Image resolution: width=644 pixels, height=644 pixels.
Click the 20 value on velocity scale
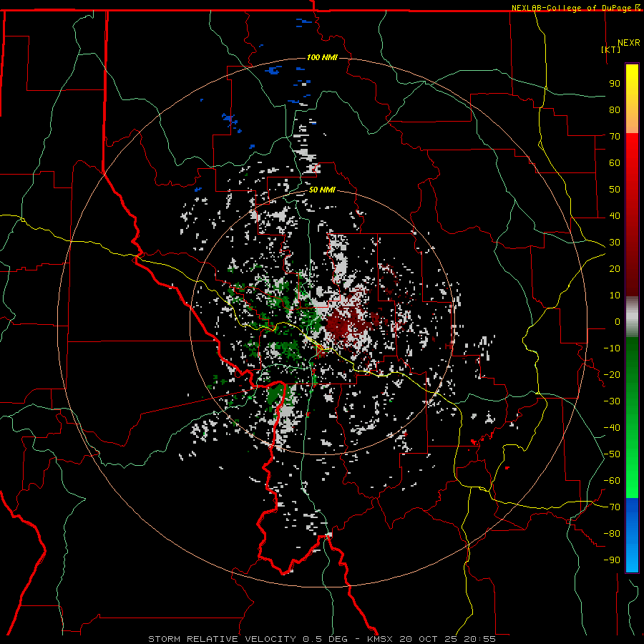[x=615, y=269]
